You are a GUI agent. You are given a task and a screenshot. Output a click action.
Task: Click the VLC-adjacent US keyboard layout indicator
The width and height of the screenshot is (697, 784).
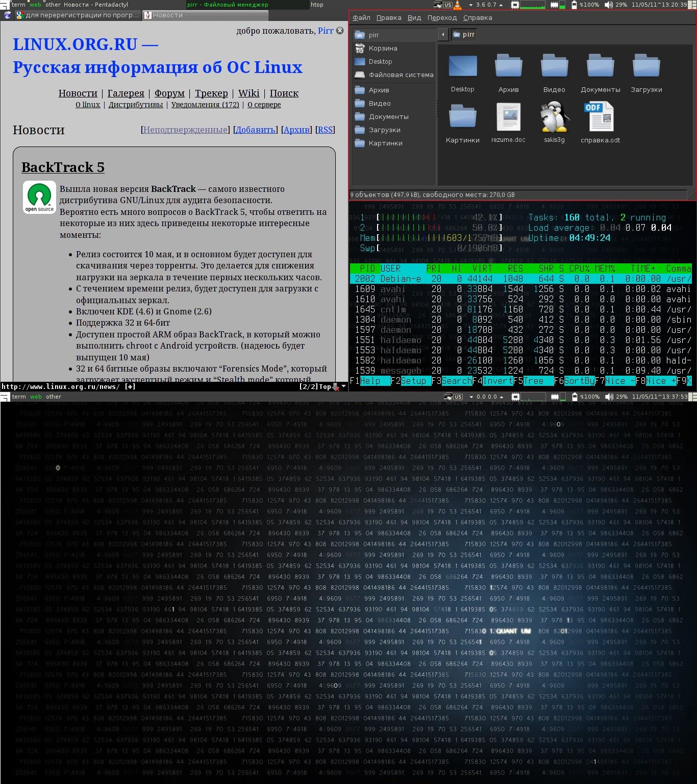pyautogui.click(x=448, y=5)
